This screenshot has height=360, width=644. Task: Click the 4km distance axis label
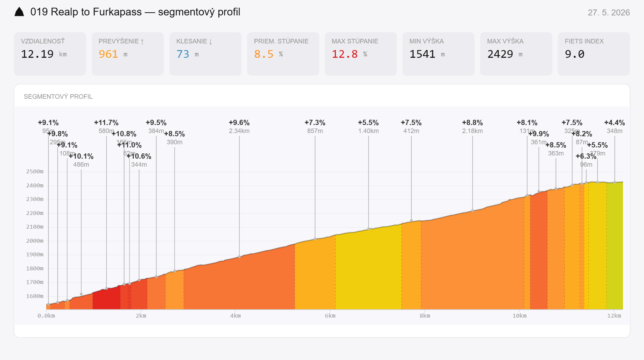236,316
